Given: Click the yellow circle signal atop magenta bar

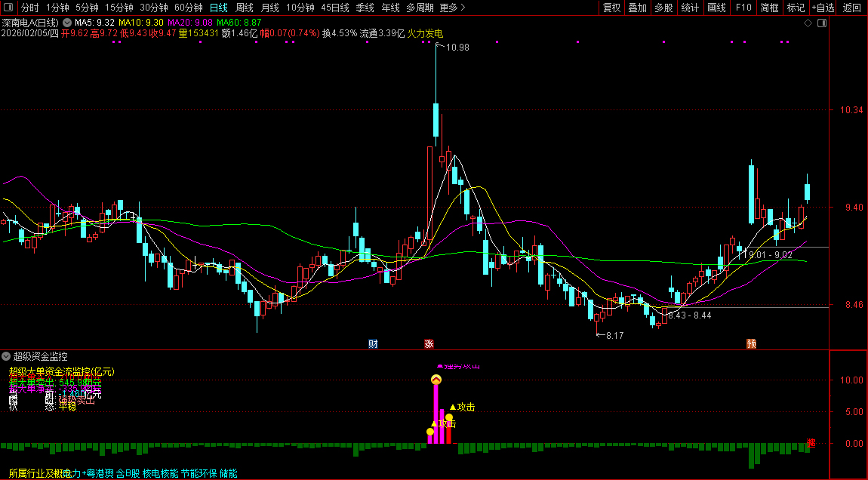Looking at the screenshot, I should (436, 380).
